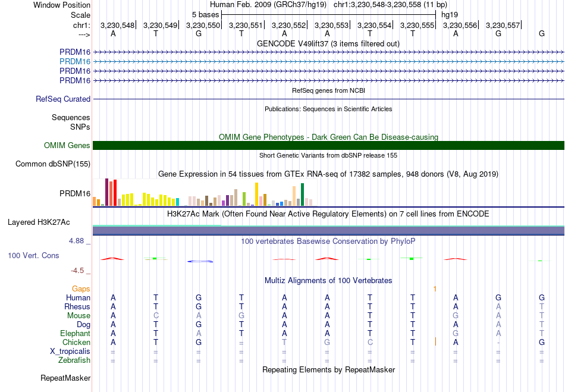Select the Zebrafish alignment row label
The image size is (565, 392).
tap(74, 360)
